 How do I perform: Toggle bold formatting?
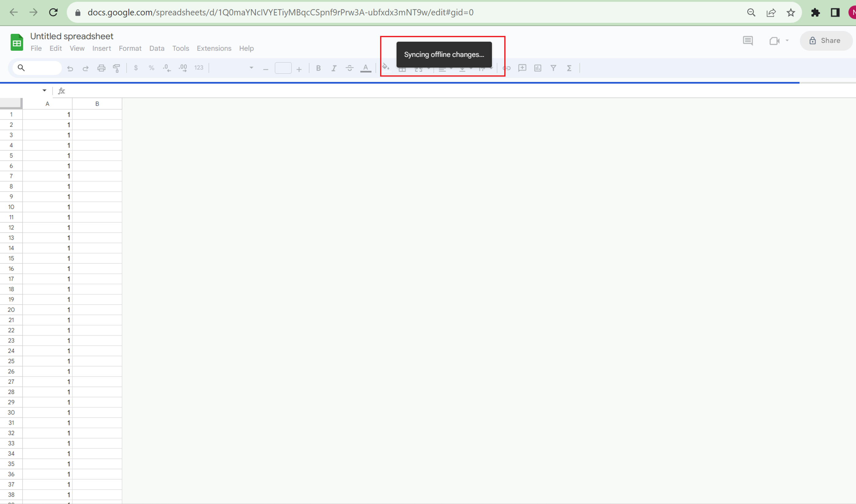pos(318,68)
